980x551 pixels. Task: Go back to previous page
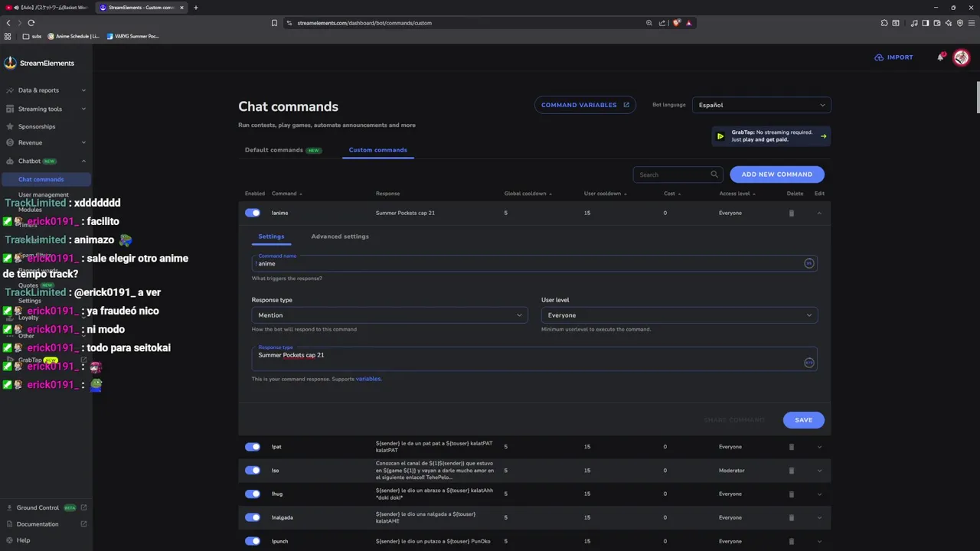(x=8, y=23)
